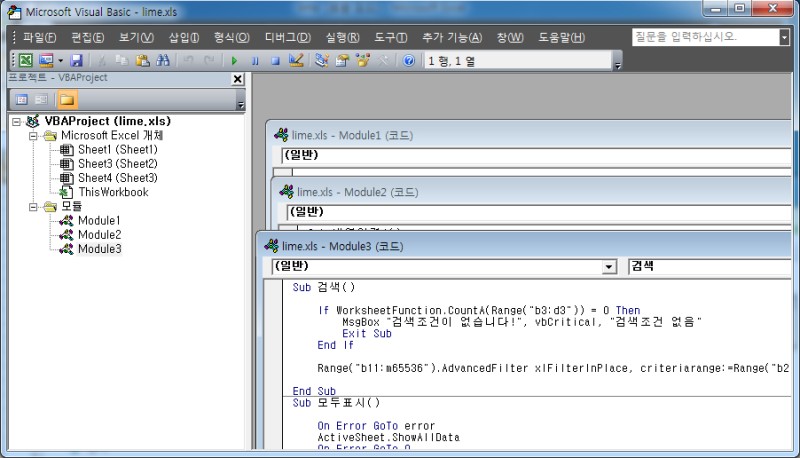The image size is (800, 458).
Task: Click the Copy icon in toolbar
Action: coord(121,61)
